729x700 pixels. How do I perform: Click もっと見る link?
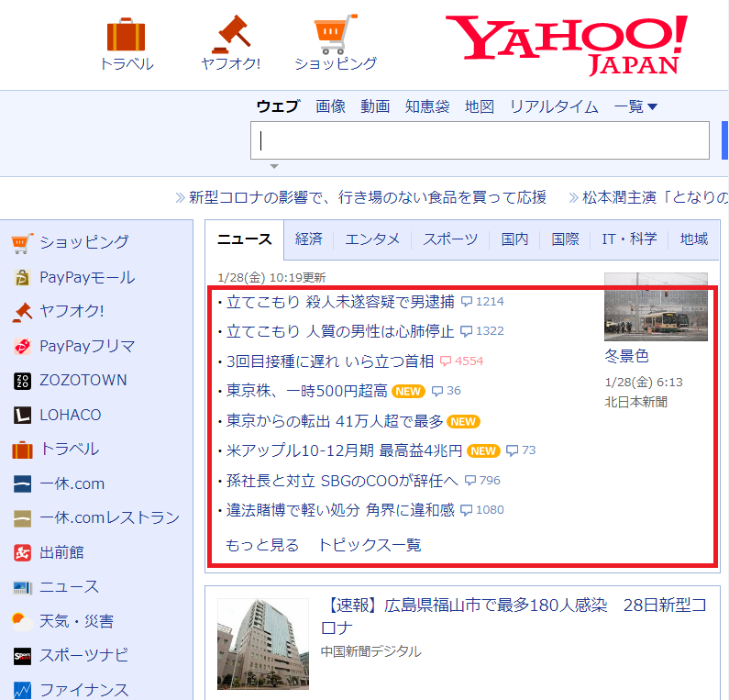click(x=262, y=545)
